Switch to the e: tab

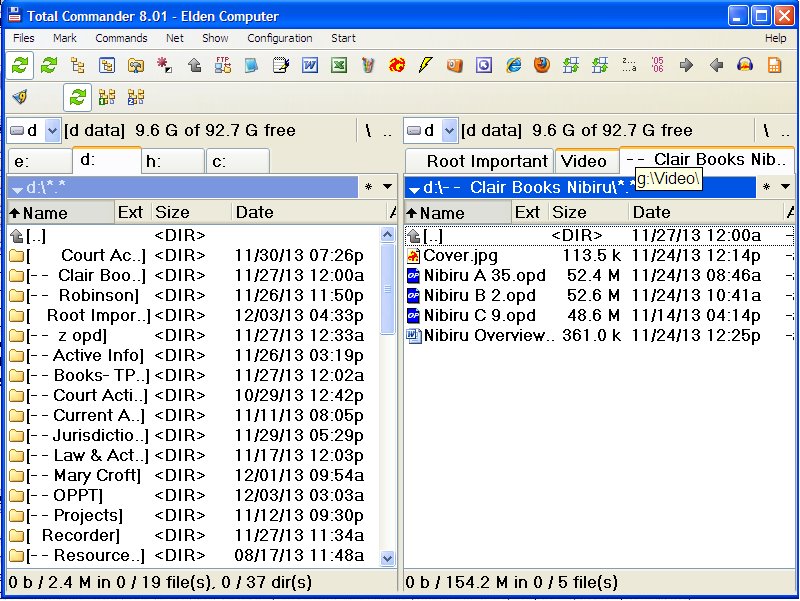click(x=40, y=162)
